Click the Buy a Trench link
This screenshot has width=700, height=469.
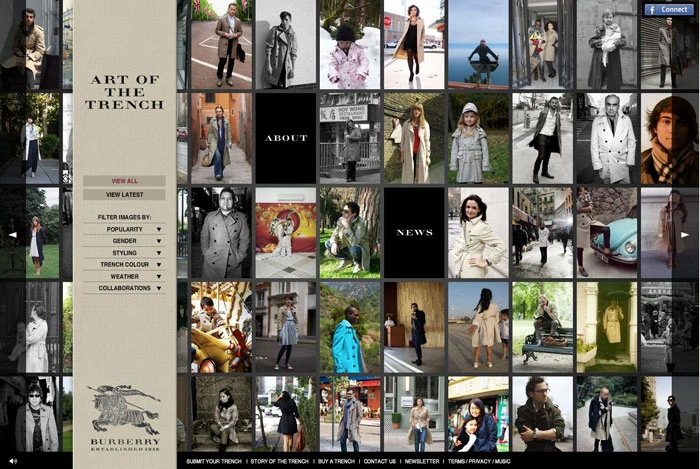point(336,462)
